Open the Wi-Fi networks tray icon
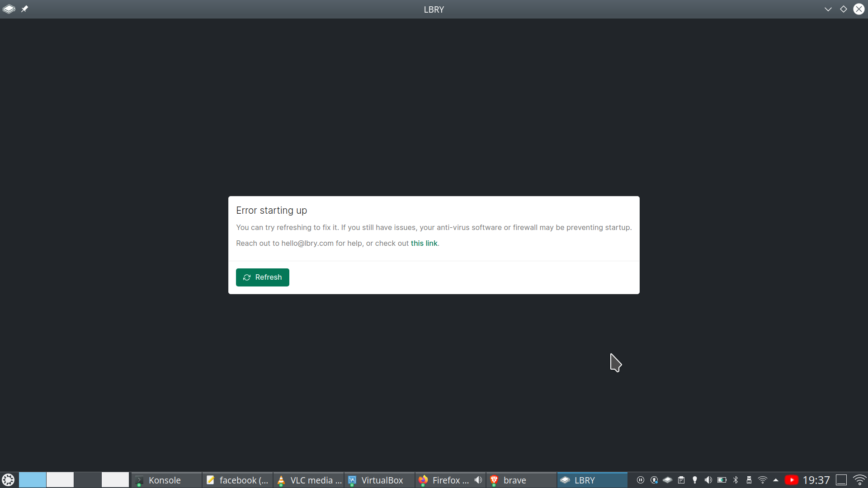Screen dimensions: 868x488 (x=763, y=480)
